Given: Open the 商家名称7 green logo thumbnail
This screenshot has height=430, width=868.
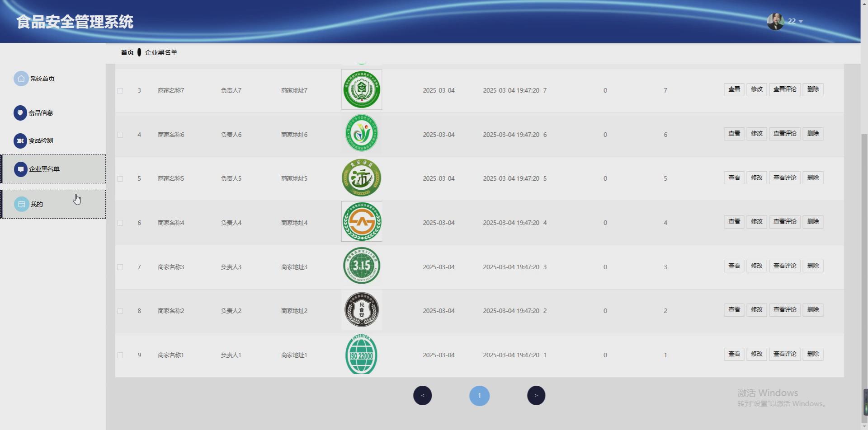Looking at the screenshot, I should (x=362, y=89).
